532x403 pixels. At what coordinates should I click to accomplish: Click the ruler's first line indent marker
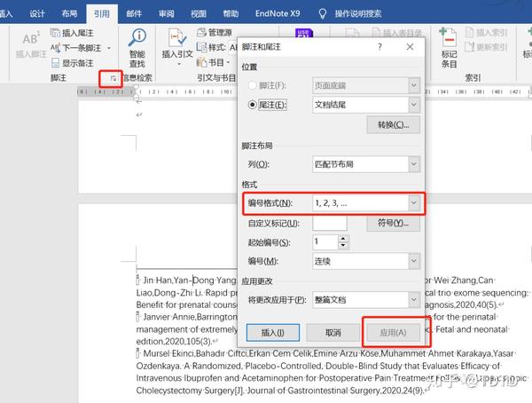coord(137,89)
